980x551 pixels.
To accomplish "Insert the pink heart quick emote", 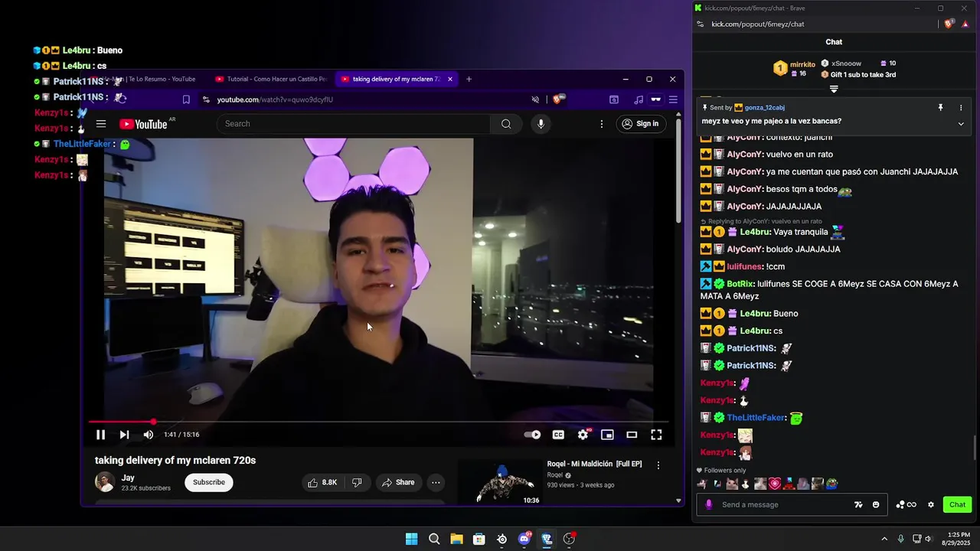I will [x=775, y=484].
